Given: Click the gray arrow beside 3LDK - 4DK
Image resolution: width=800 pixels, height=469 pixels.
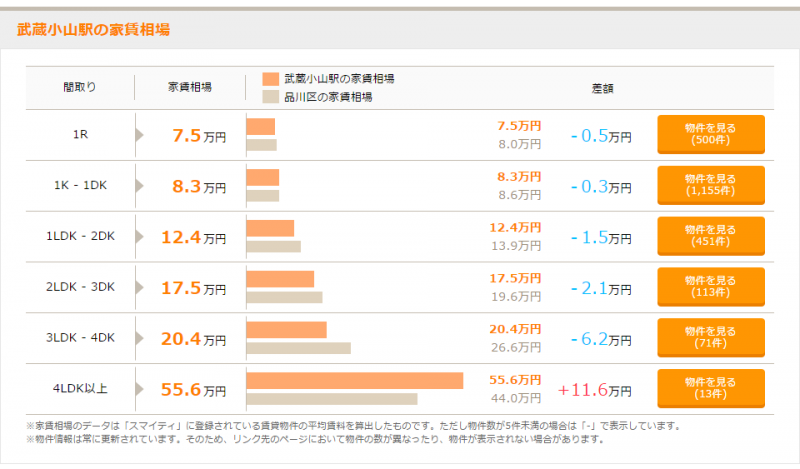Looking at the screenshot, I should (x=140, y=339).
